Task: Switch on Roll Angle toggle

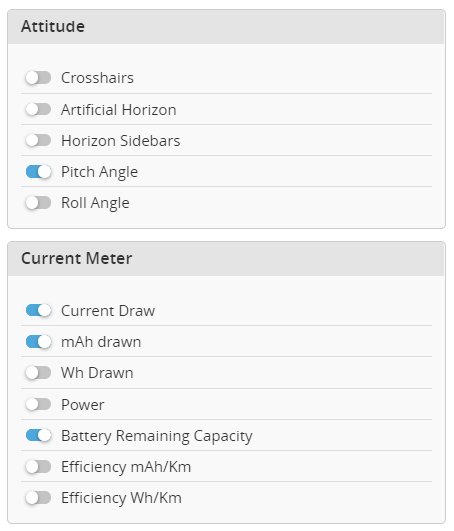Action: coord(38,203)
